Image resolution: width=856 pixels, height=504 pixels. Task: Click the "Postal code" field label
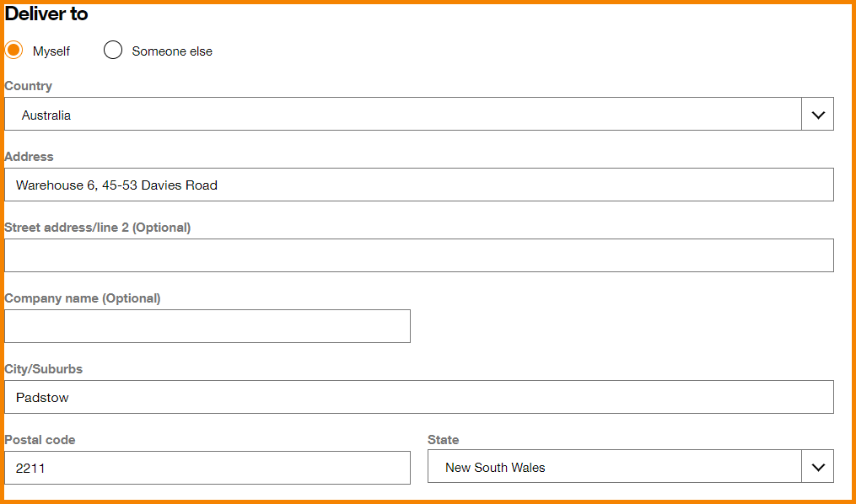point(40,440)
